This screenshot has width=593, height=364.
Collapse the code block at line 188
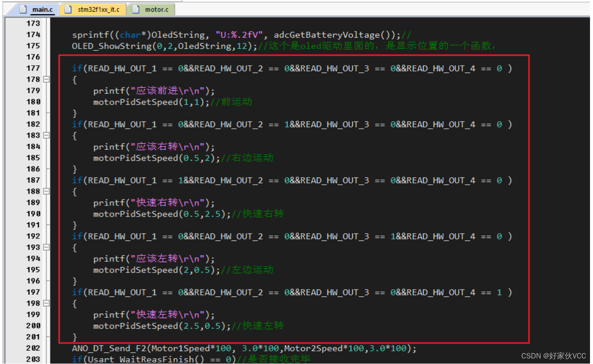(46, 191)
